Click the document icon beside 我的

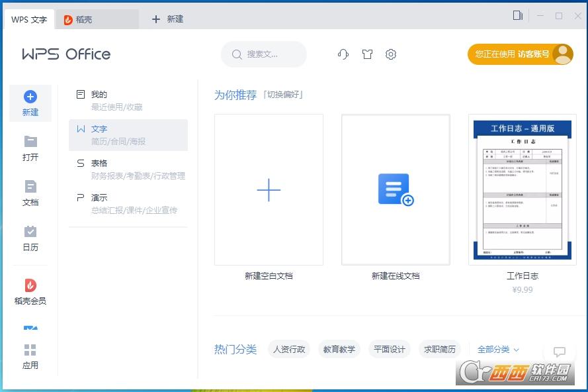(x=81, y=94)
